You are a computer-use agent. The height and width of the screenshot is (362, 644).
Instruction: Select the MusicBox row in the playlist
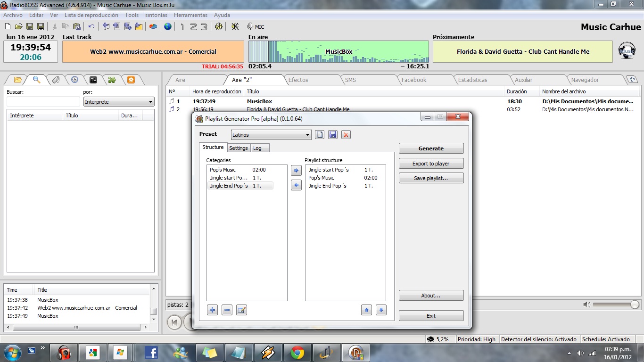[403, 101]
